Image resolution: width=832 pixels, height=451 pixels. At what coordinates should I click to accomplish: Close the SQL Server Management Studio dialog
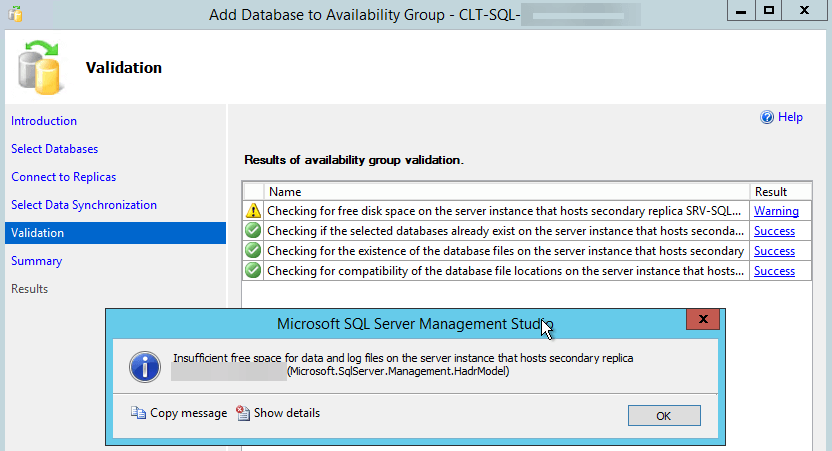coord(705,320)
